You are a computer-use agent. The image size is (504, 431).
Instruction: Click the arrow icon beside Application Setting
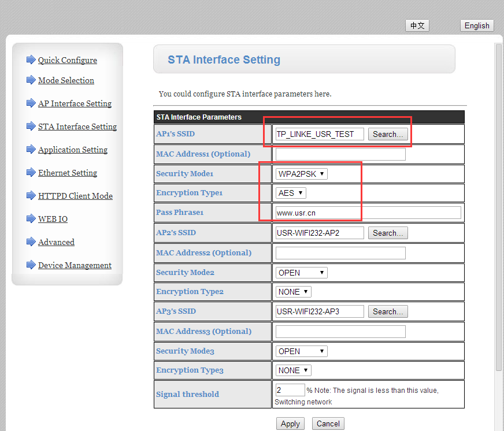pyautogui.click(x=31, y=149)
